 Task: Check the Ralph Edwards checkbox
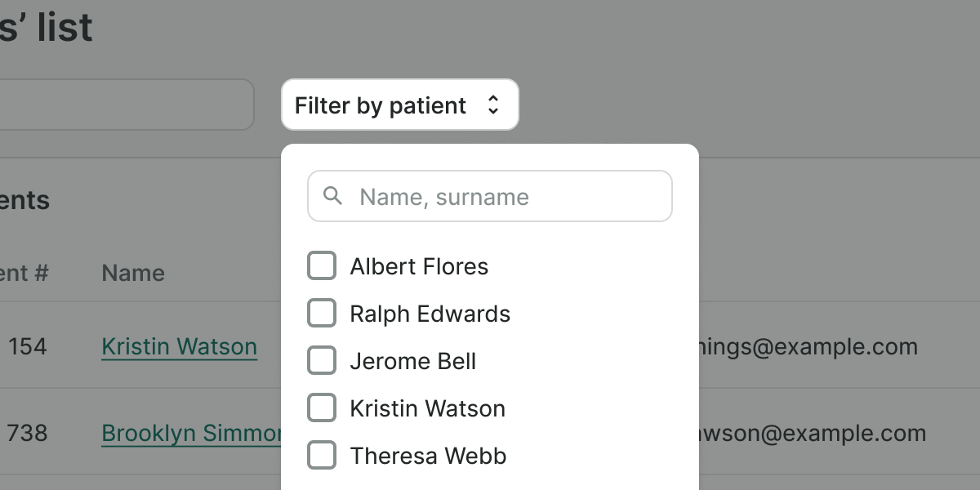[322, 314]
